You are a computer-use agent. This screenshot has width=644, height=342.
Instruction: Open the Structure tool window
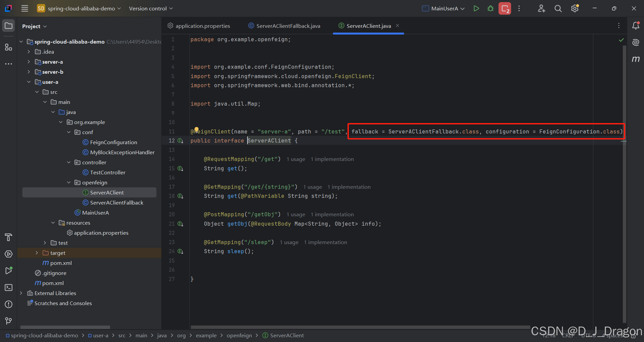tap(8, 47)
